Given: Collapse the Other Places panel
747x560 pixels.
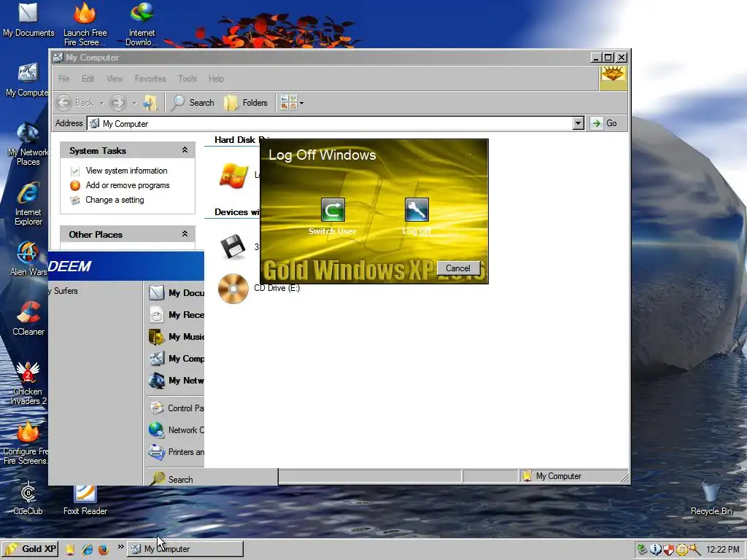Looking at the screenshot, I should (185, 234).
